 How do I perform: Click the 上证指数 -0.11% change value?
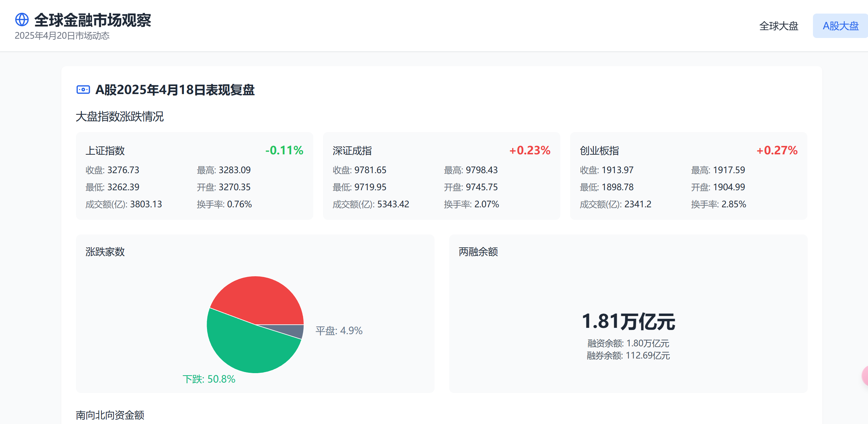284,150
